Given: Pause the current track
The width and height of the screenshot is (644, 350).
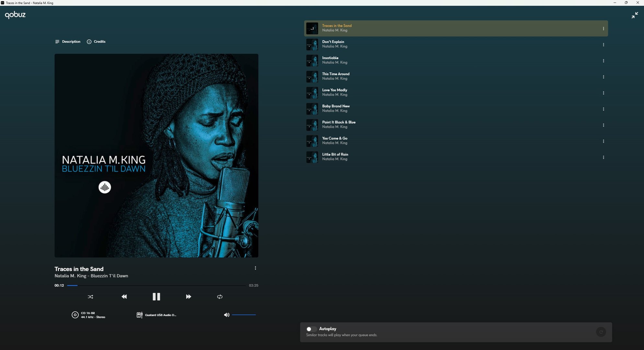Looking at the screenshot, I should (x=156, y=297).
